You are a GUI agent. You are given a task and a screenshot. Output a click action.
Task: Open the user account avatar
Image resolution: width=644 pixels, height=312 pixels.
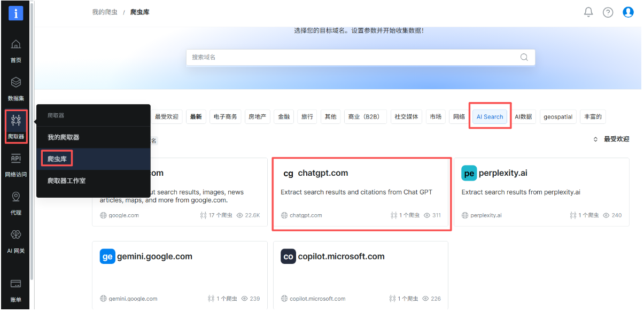(x=629, y=12)
